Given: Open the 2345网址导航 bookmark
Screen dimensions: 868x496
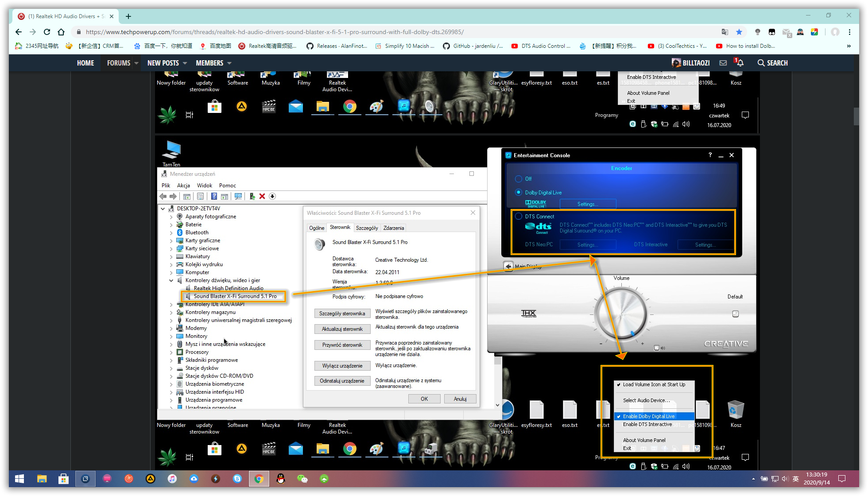Looking at the screenshot, I should 37,46.
